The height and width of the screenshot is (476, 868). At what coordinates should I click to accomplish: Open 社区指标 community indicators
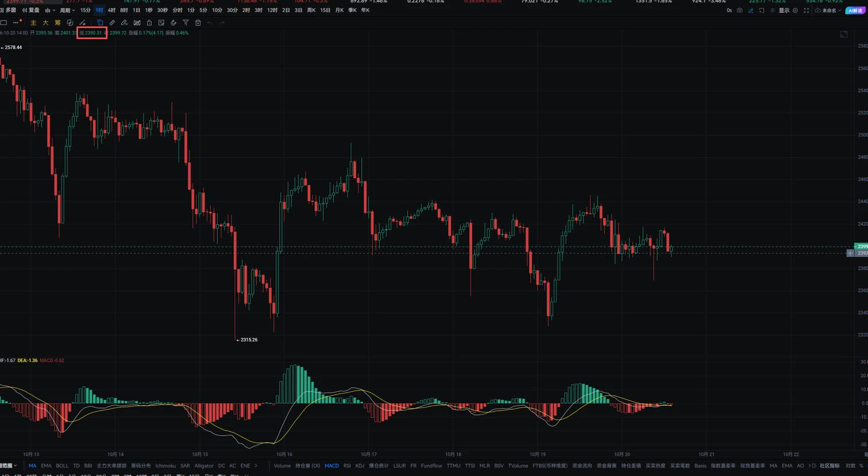829,466
